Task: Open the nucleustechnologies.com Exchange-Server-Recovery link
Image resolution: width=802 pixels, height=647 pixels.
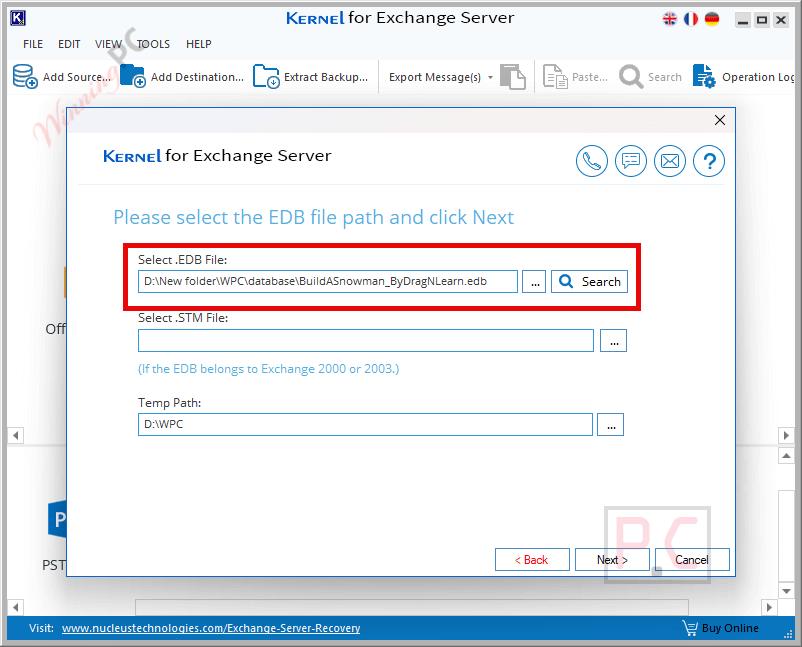Action: [211, 628]
